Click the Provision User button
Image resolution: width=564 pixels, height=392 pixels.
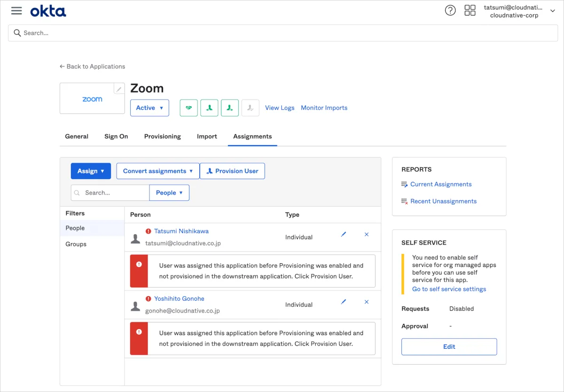coord(232,171)
